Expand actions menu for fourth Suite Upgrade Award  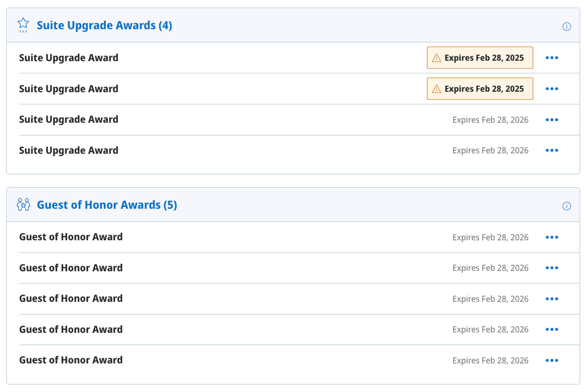pyautogui.click(x=552, y=150)
